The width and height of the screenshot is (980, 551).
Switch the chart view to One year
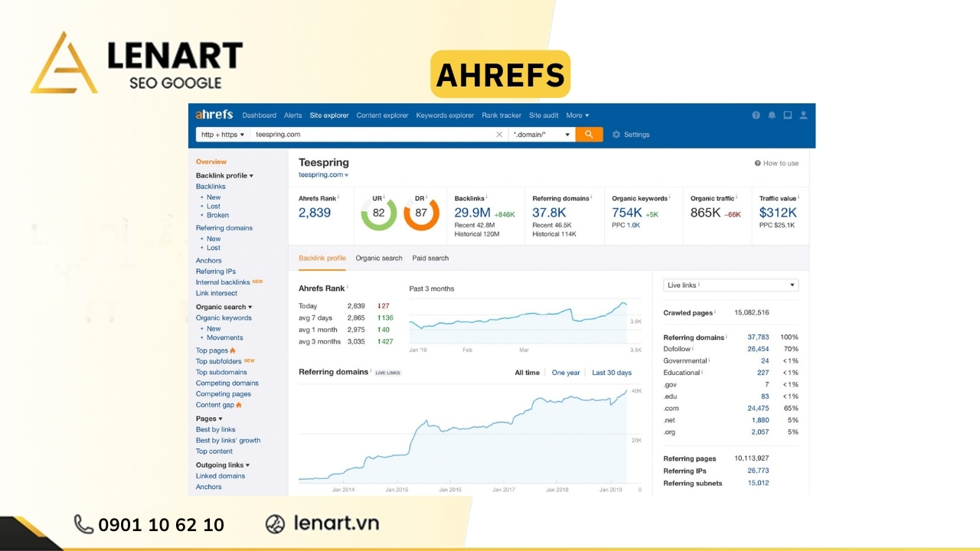pyautogui.click(x=566, y=373)
